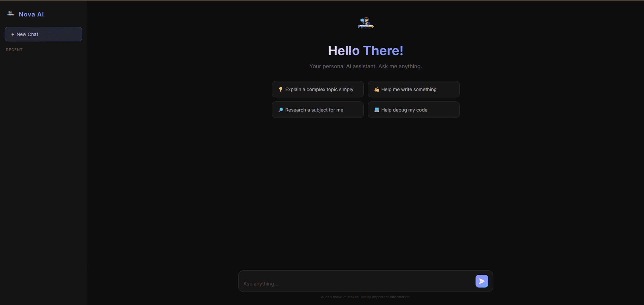This screenshot has width=644, height=305.
Task: Click the Nova AI title text
Action: tap(31, 14)
